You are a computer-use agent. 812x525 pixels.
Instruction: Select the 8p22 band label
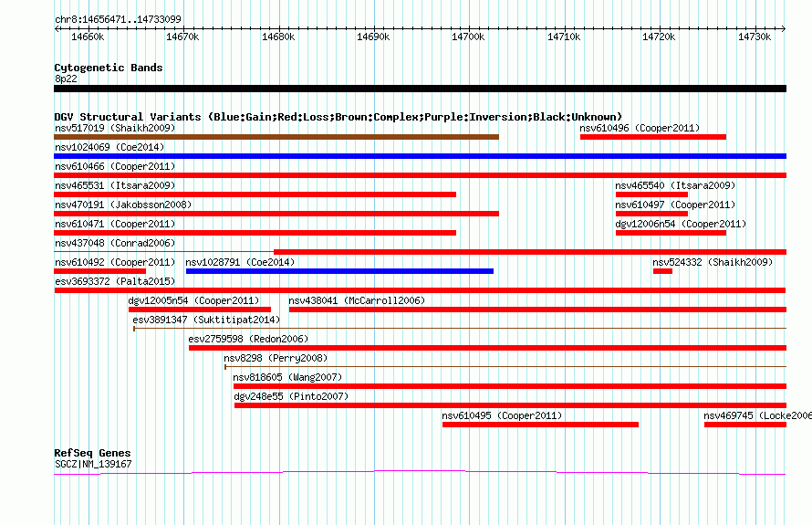pos(66,79)
